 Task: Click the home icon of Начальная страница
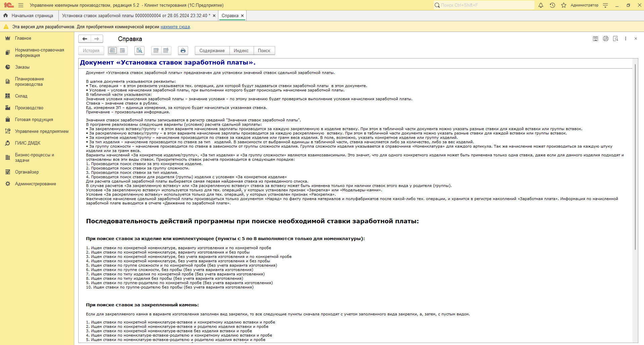point(6,15)
